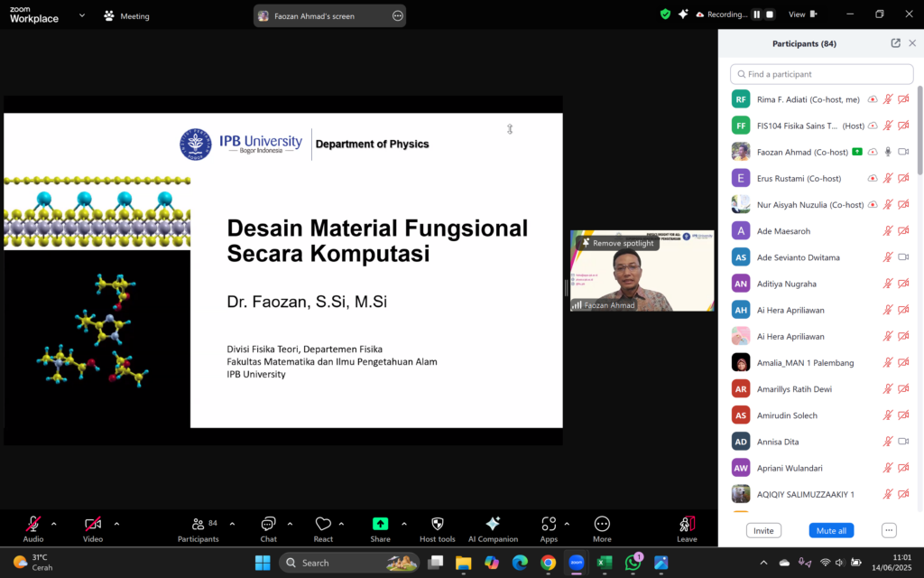924x578 pixels.
Task: Click the Share screen button
Action: coord(380,528)
